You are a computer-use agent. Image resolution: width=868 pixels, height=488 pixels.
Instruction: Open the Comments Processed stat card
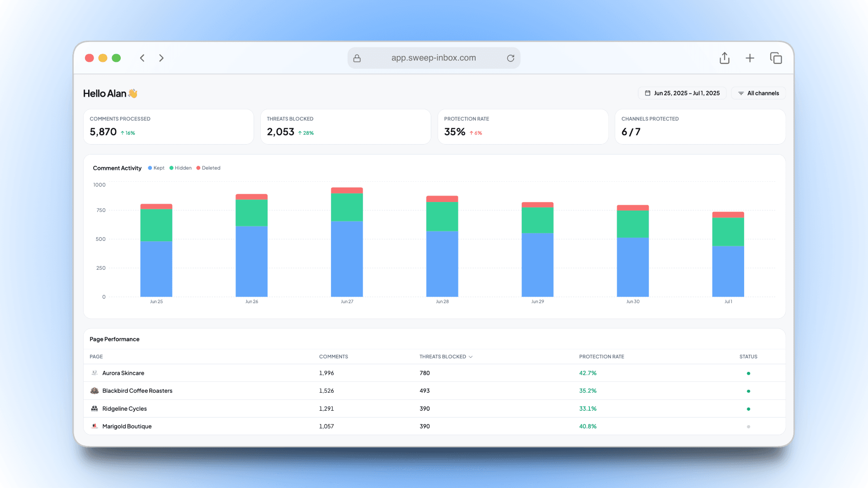point(168,127)
